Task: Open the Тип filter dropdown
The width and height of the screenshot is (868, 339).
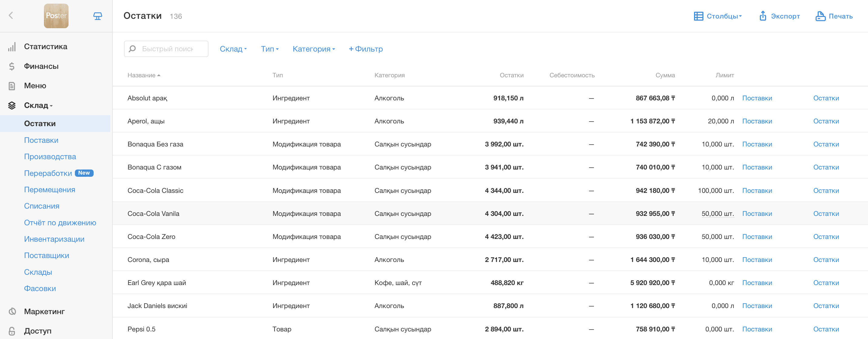Action: click(269, 49)
